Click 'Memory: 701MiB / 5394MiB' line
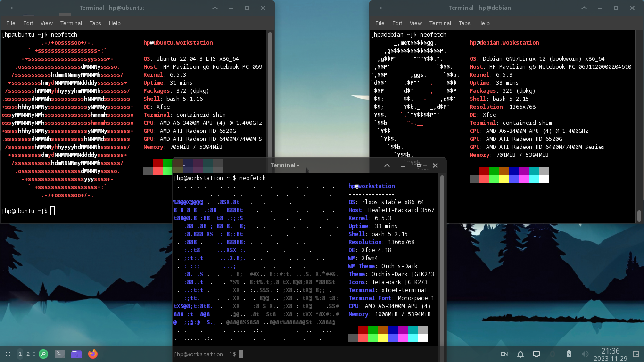This screenshot has height=362, width=644. coord(509,155)
